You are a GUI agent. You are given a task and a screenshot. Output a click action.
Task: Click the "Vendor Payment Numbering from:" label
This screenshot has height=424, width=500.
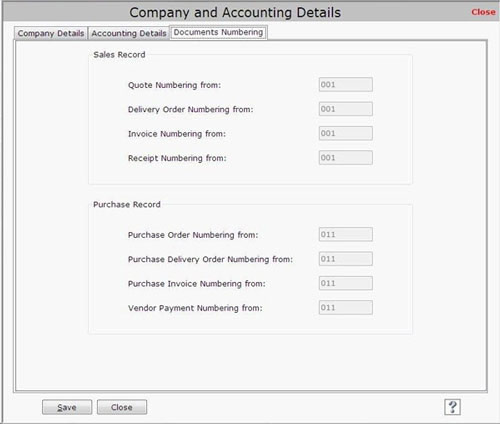pyautogui.click(x=195, y=308)
